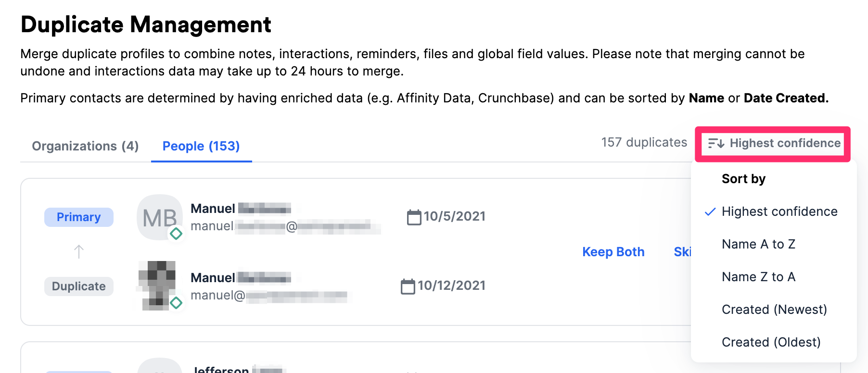The height and width of the screenshot is (373, 868).
Task: Choose Created (Oldest) sort option
Action: point(771,342)
